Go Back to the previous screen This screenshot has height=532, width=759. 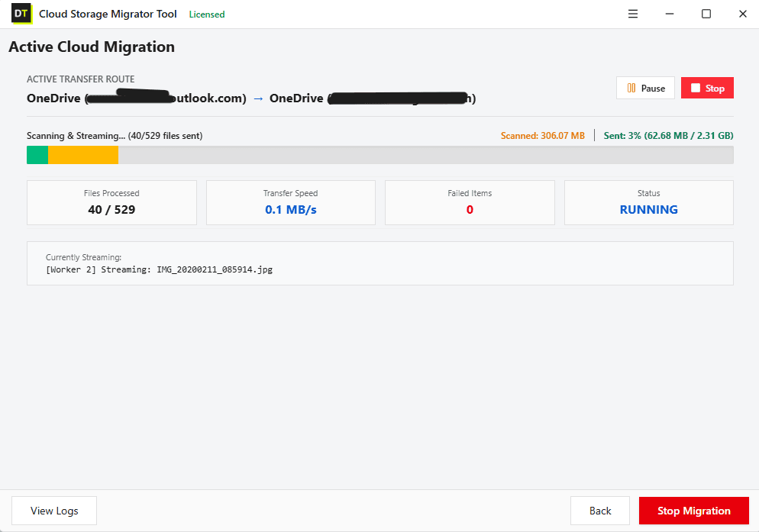[600, 511]
